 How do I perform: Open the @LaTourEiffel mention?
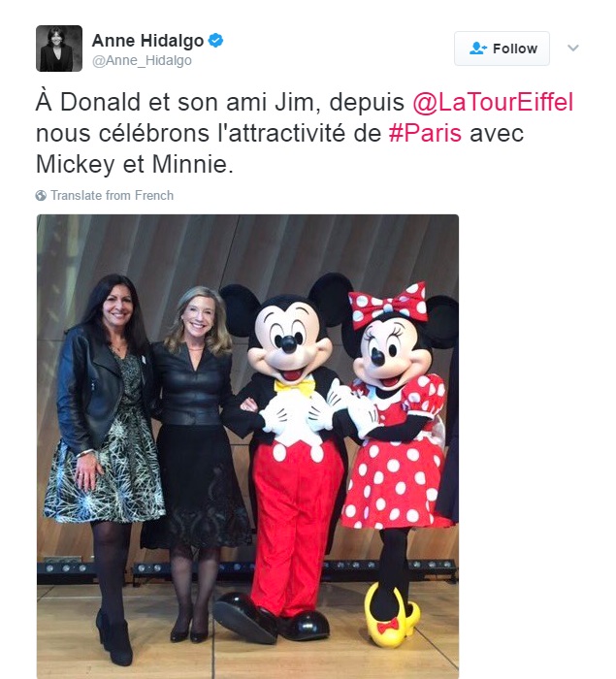pyautogui.click(x=493, y=103)
